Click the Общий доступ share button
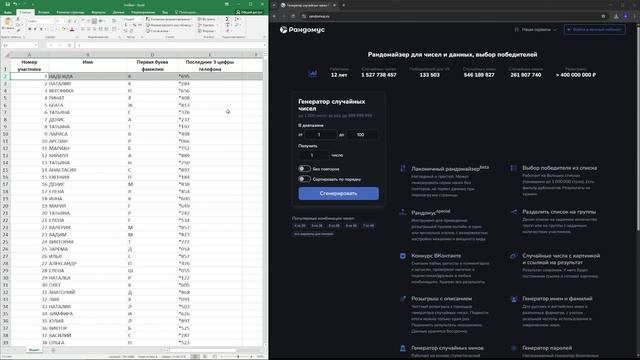The width and height of the screenshot is (640, 360). (x=249, y=12)
